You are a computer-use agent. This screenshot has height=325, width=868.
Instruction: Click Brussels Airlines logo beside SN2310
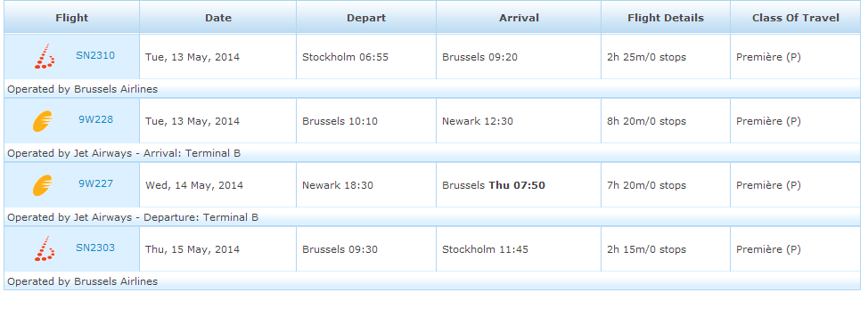[x=45, y=56]
